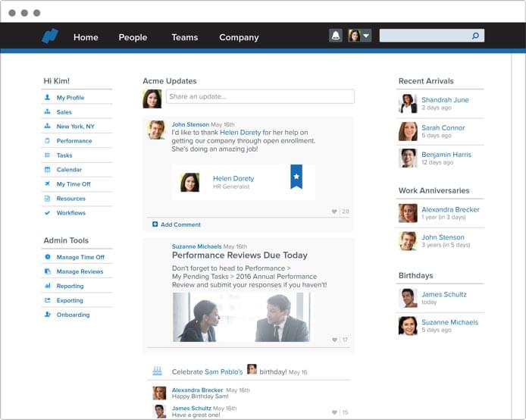
Task: Click inside the top search field
Action: (x=432, y=36)
